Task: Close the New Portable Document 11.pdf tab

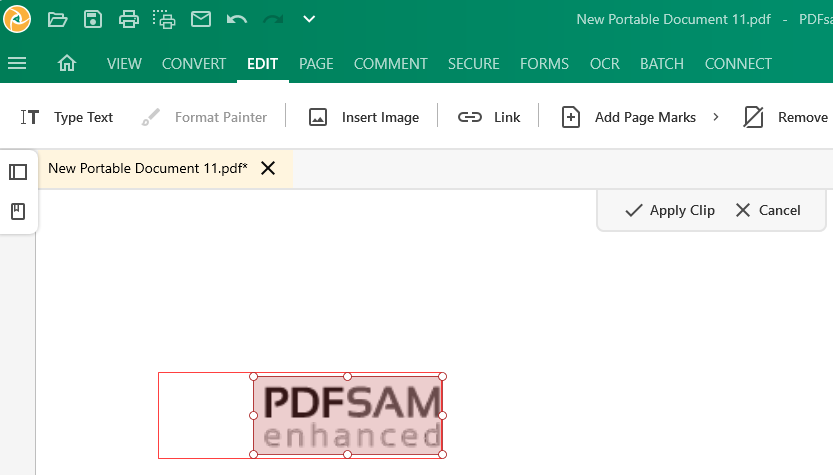Action: coord(268,168)
